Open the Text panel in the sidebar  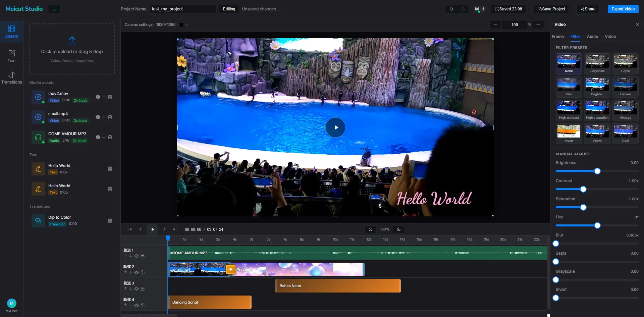point(11,56)
